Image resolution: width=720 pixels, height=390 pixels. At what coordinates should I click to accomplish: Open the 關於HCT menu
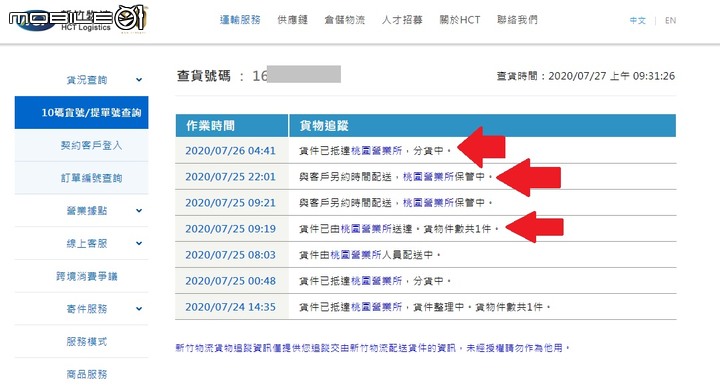click(x=460, y=20)
